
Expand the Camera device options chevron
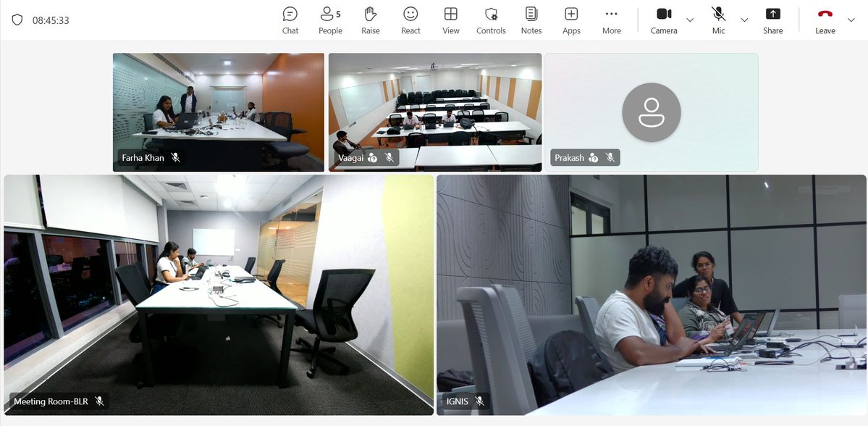point(689,20)
